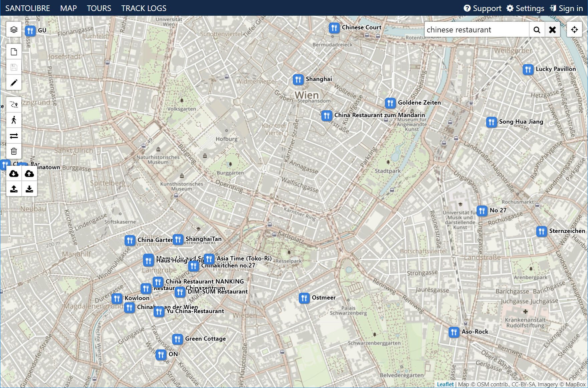Click the Chinabar an der Wien marker

pyautogui.click(x=130, y=307)
